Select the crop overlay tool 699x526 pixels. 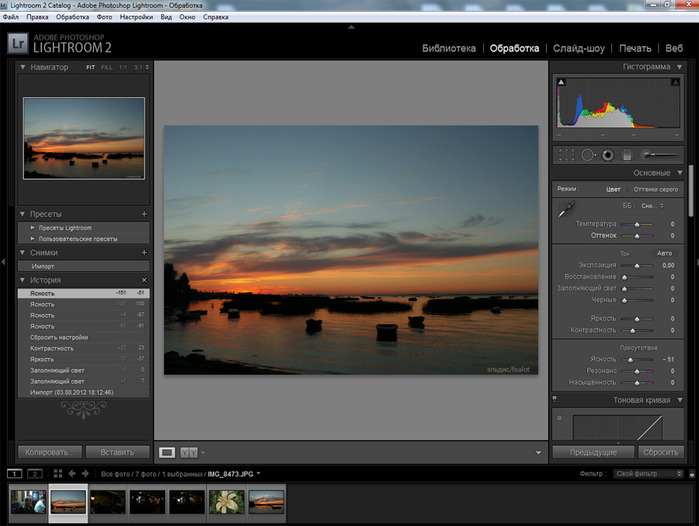(x=567, y=155)
